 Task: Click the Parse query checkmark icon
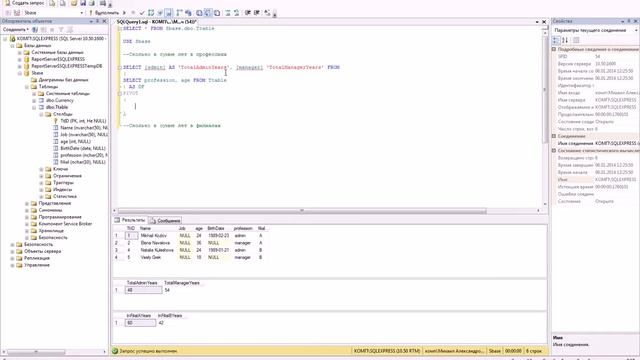(142, 13)
